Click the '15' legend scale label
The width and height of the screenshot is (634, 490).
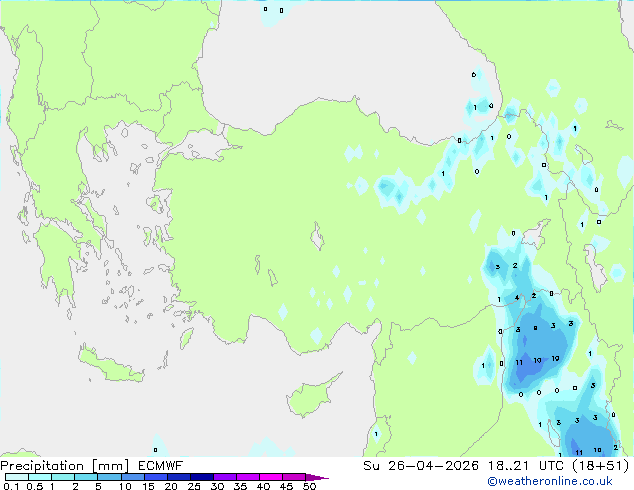pyautogui.click(x=148, y=486)
